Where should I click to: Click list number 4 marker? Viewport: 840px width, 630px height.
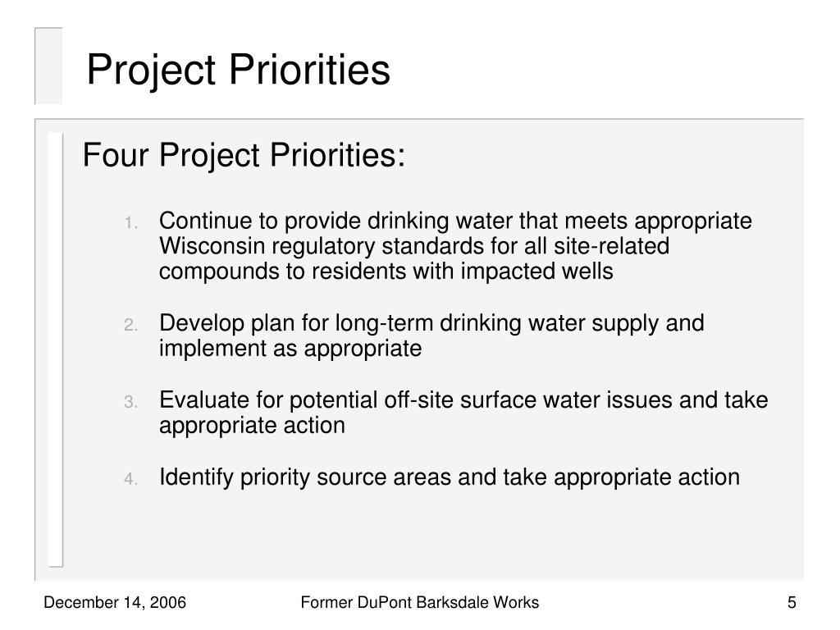pos(131,478)
